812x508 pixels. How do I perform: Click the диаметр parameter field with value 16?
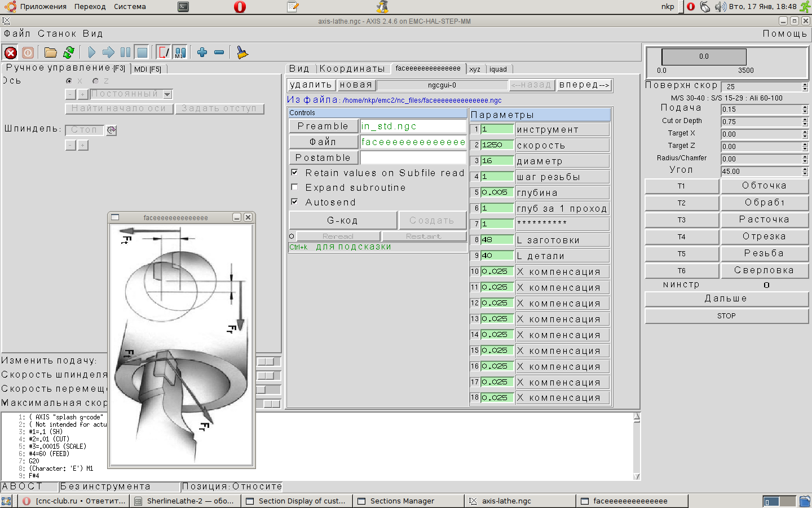pos(496,161)
